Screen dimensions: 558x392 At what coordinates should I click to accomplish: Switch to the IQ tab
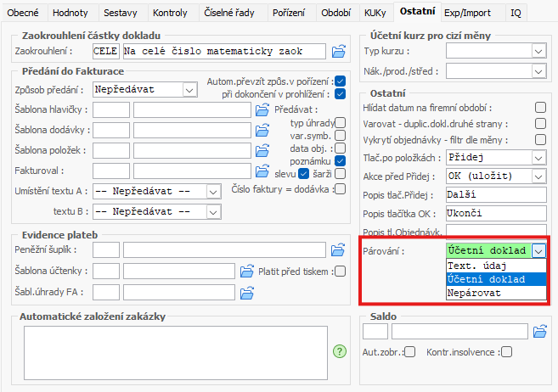pos(516,13)
